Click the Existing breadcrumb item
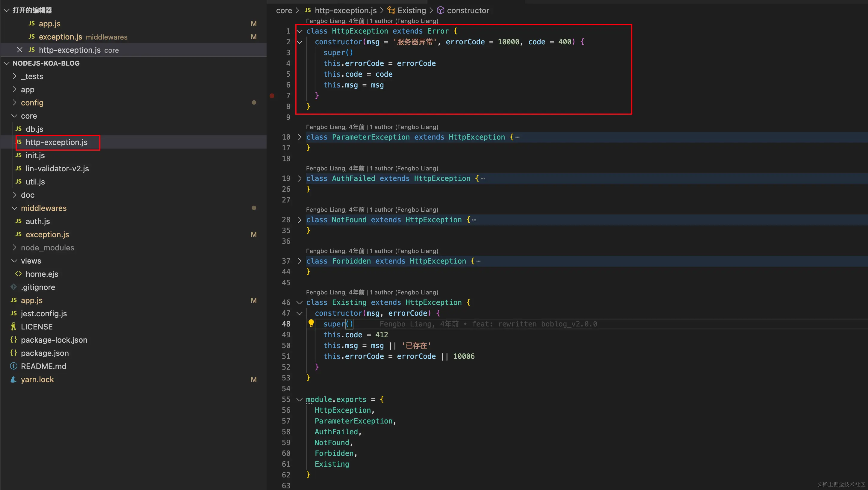 (412, 10)
